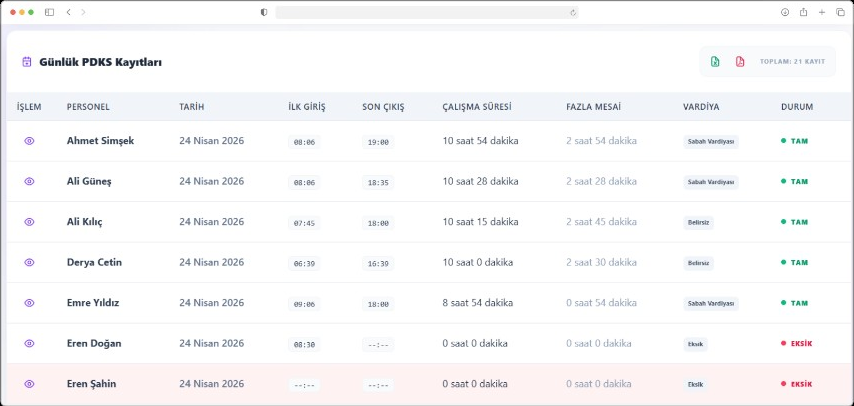Click Ali Kılıç's Belirsiz shift badge
Screen dimensions: 854x406
click(698, 222)
